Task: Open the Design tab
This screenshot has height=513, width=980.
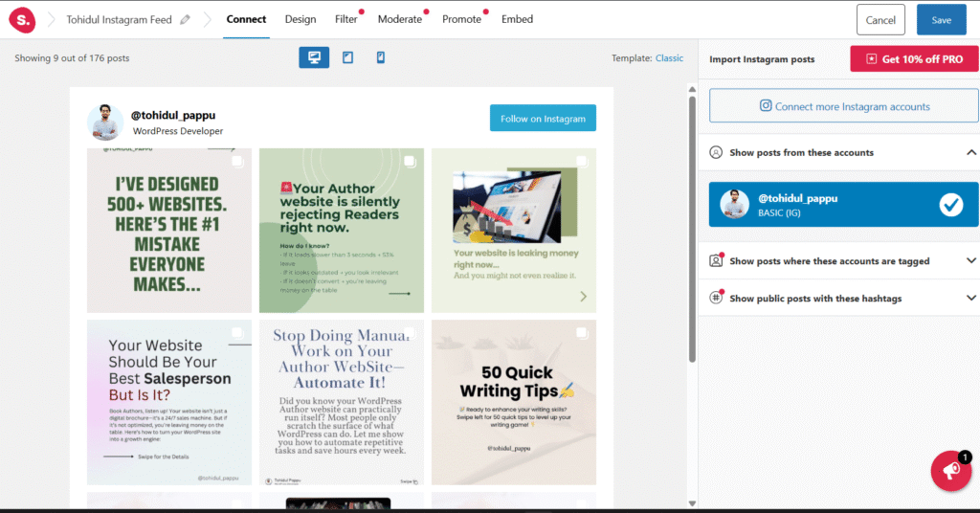Action: [301, 19]
